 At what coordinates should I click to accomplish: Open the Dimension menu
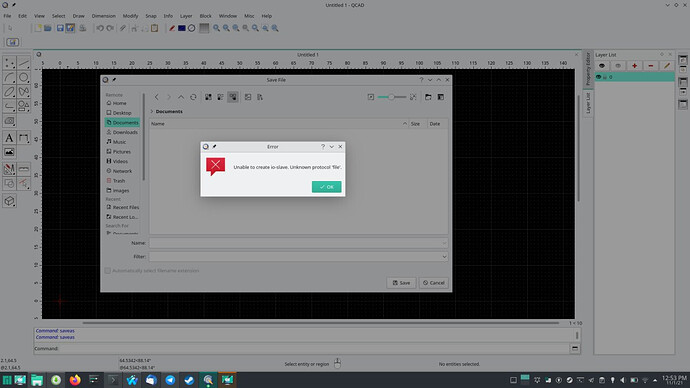coord(103,16)
